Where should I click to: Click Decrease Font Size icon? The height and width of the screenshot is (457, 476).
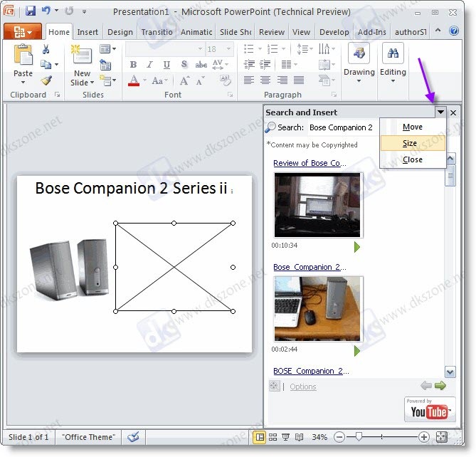coord(201,80)
